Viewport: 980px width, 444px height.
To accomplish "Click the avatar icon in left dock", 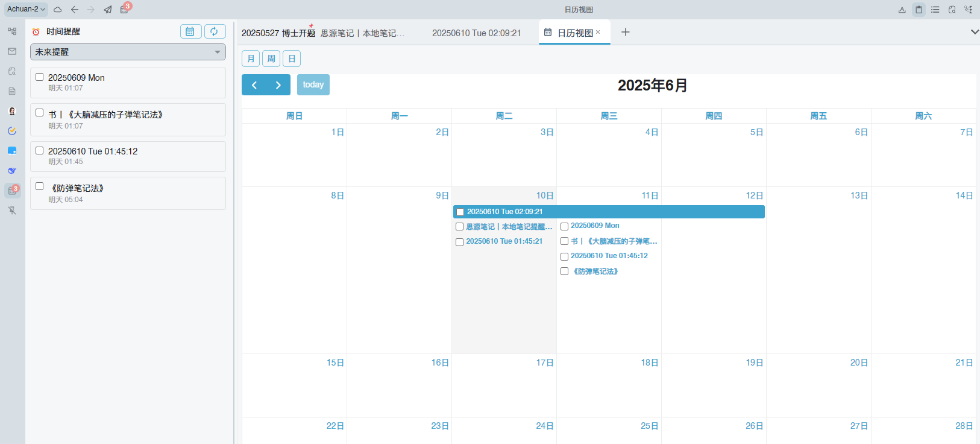I will coord(12,111).
